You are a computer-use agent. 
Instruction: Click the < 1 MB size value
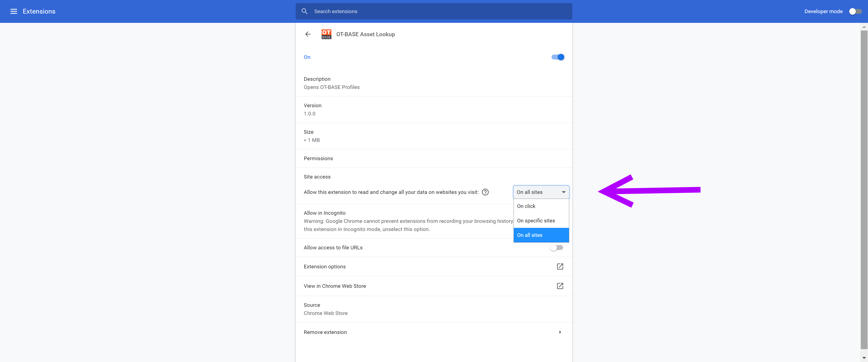(312, 140)
